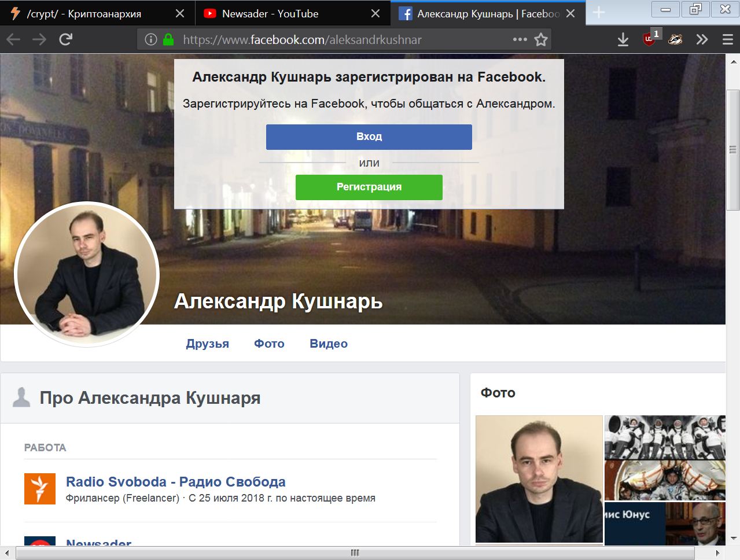Open the Greasemonkey monkey extension icon

(x=675, y=39)
